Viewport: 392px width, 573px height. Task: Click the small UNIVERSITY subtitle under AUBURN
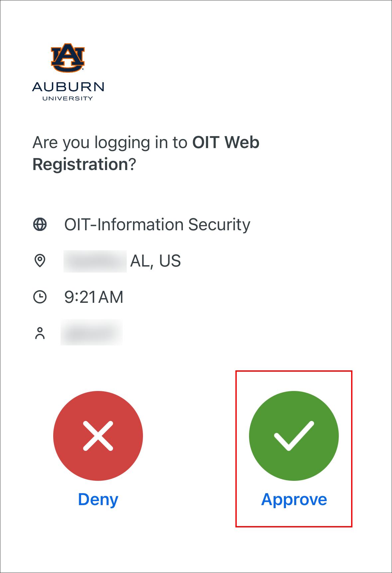point(68,98)
